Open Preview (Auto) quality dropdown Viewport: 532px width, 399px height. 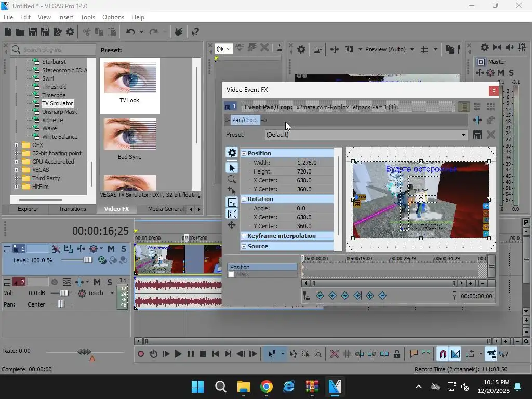[412, 49]
